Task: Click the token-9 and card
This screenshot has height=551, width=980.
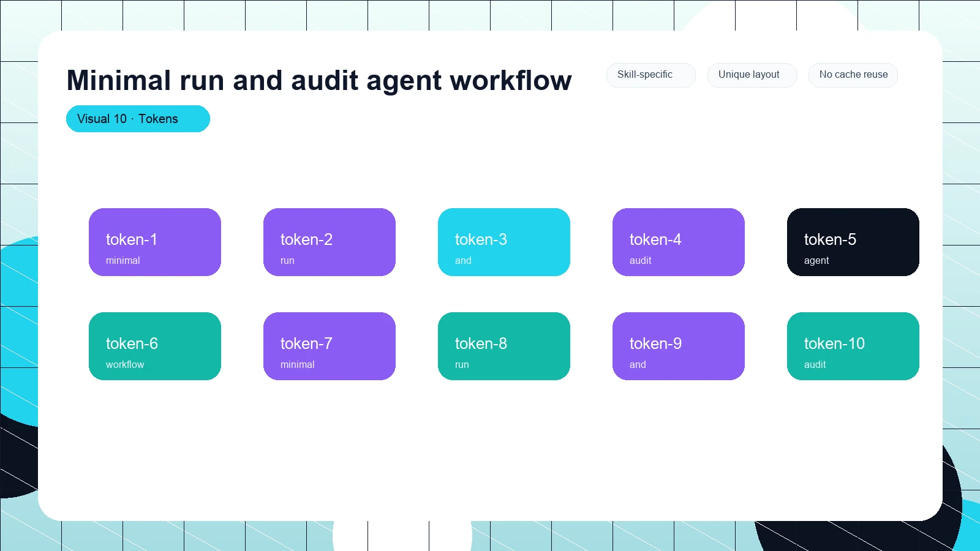Action: tap(679, 346)
